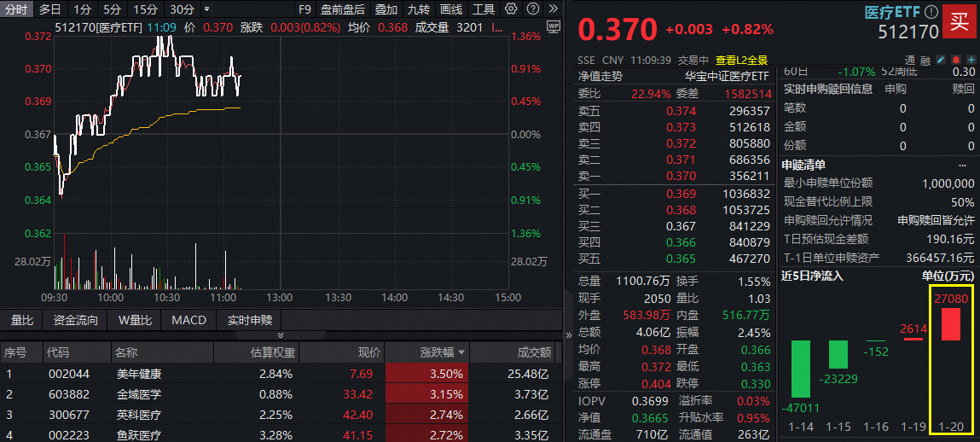The width and height of the screenshot is (980, 442).
Task: Toggle the 叠加 overlay option
Action: pos(386,9)
